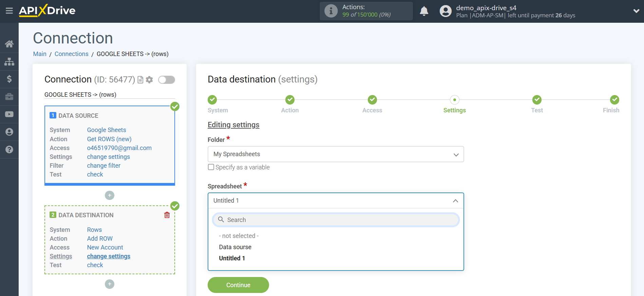
Task: Add a block below Data Destination
Action: pyautogui.click(x=110, y=284)
